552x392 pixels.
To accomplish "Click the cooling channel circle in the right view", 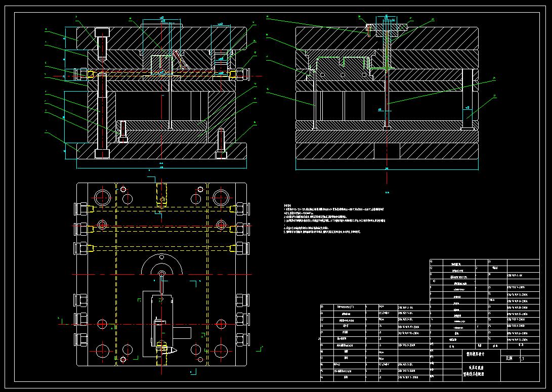I will [343, 74].
